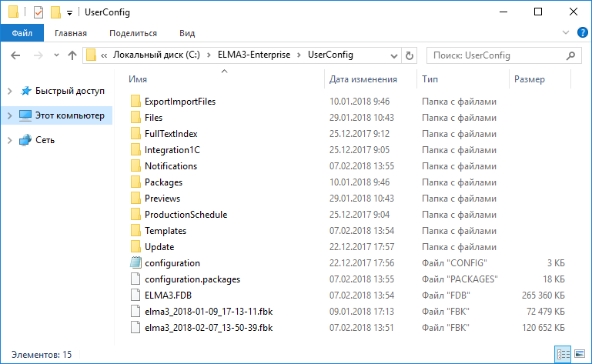Viewport: 592px width, 364px height.
Task: Click the size 72 479 КБ
Action: [x=546, y=312]
